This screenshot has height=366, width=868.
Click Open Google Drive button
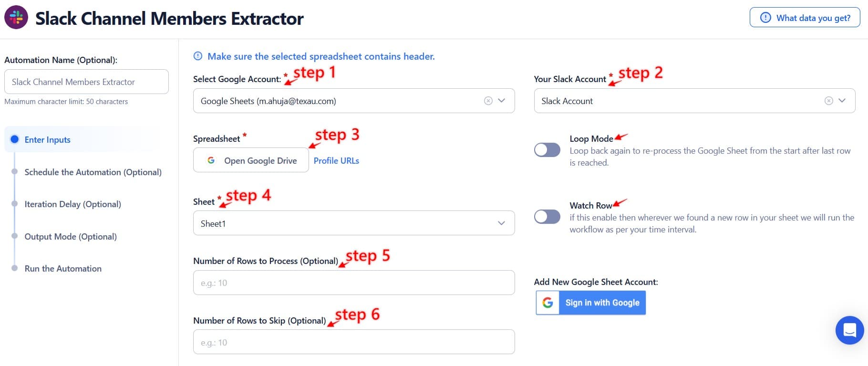tap(251, 160)
